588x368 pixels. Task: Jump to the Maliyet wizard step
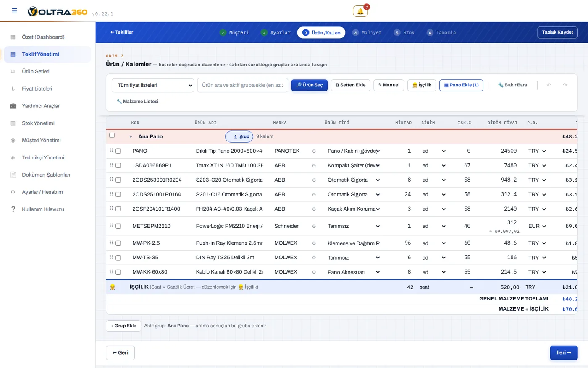click(367, 33)
